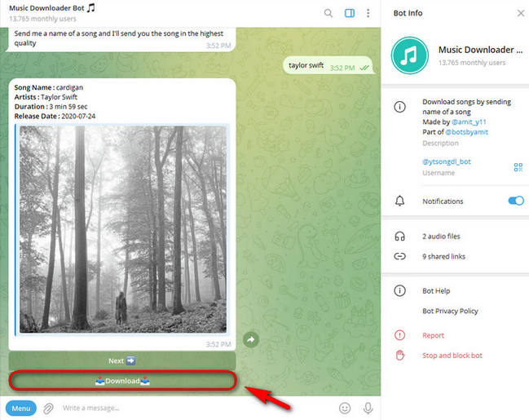529x420 pixels.
Task: Click the Report option
Action: 433,335
